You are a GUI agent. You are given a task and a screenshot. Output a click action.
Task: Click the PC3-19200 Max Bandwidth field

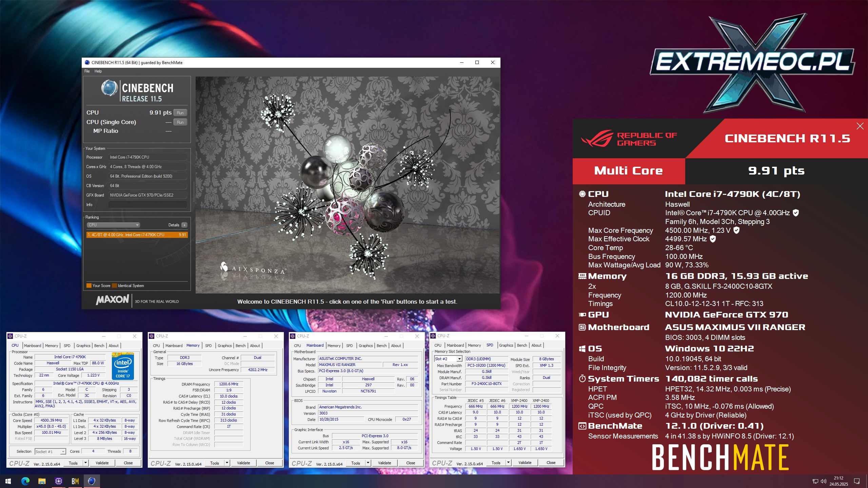tap(487, 366)
